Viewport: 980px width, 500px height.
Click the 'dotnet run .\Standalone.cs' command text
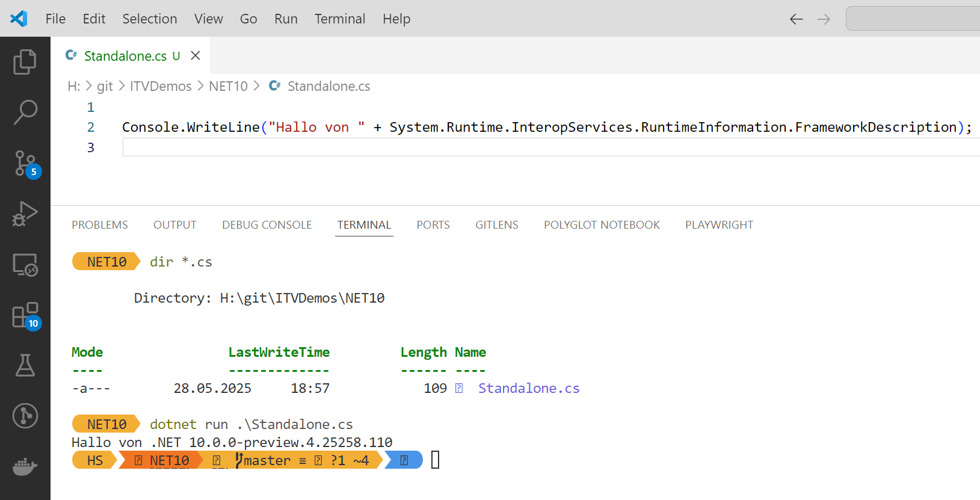click(251, 424)
